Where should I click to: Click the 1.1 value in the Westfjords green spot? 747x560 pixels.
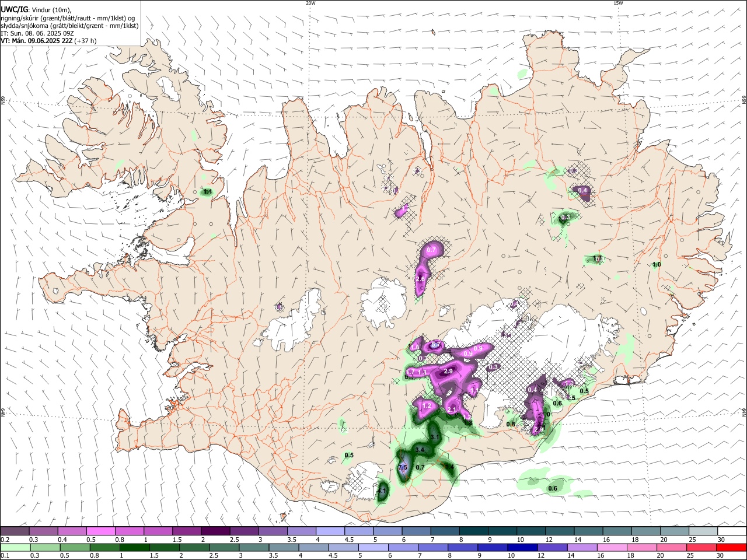207,191
